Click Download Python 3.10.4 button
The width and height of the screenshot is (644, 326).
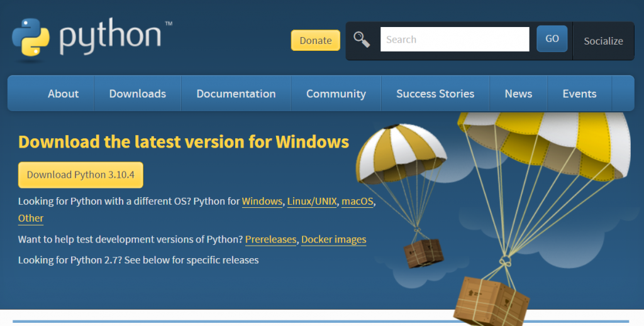point(80,175)
